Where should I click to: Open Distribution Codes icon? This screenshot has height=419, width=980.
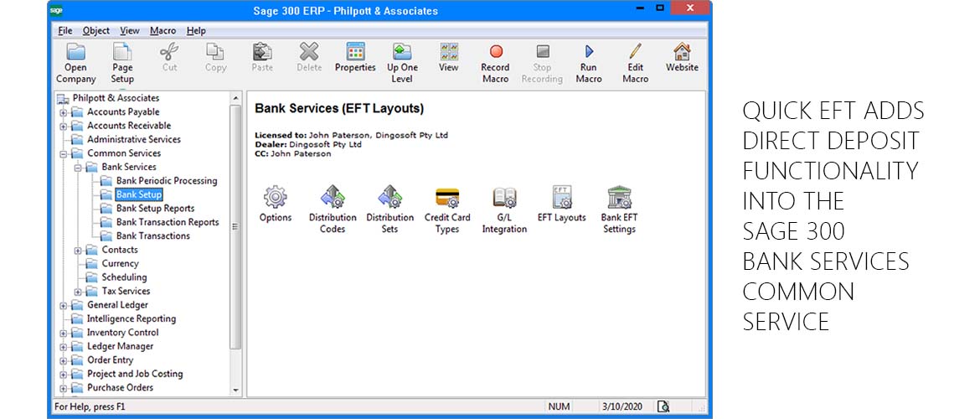(x=333, y=209)
